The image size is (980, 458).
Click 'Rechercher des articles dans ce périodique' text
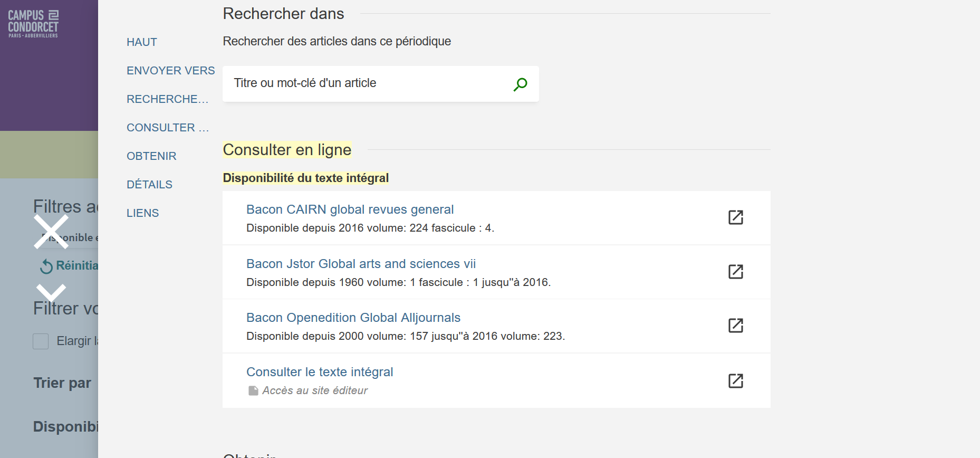[337, 41]
